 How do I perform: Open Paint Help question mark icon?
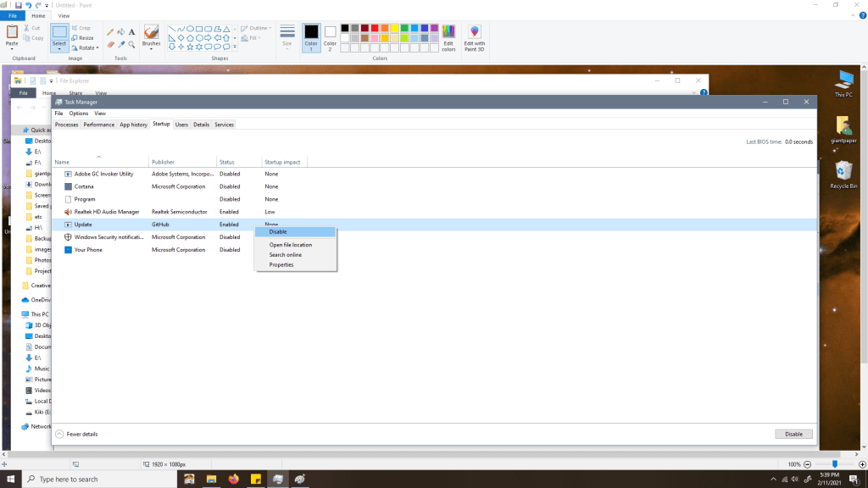pos(862,15)
